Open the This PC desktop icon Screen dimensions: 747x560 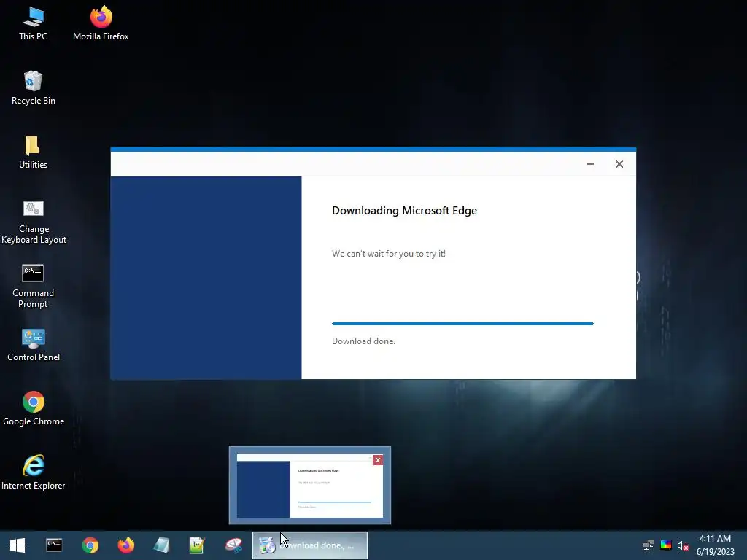pyautogui.click(x=34, y=23)
